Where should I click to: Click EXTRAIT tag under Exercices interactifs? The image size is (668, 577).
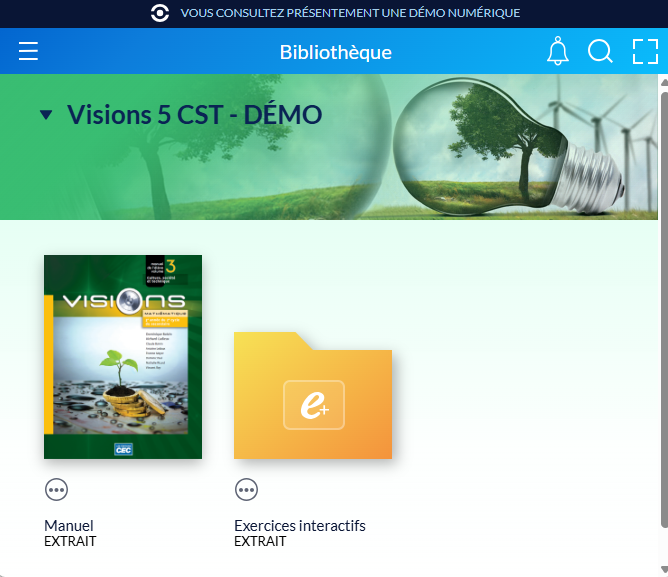(260, 541)
